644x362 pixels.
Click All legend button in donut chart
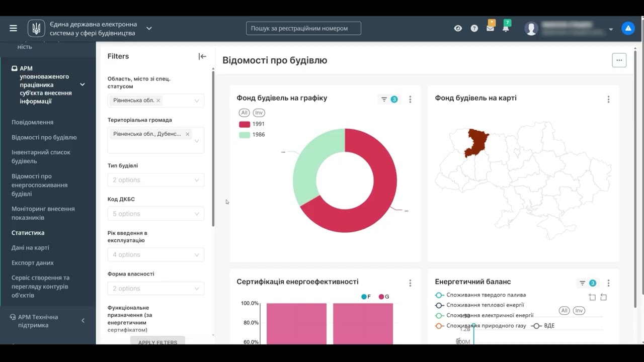click(244, 113)
